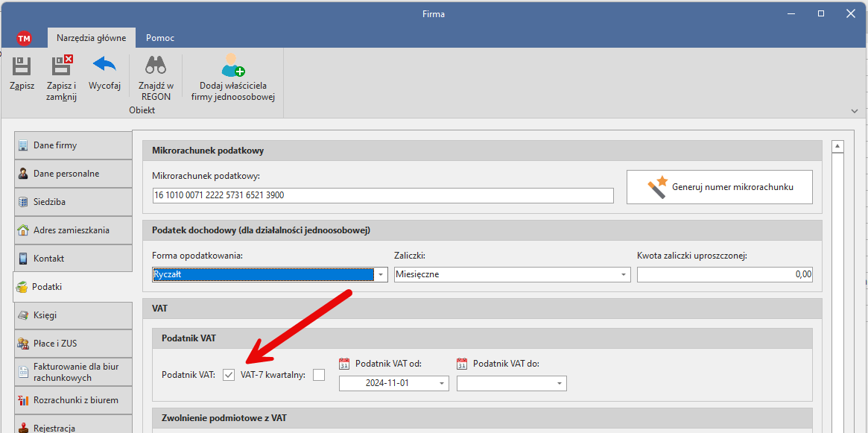Uncheck the Podatnik VAT checkbox
Screen dimensions: 868x433
pyautogui.click(x=229, y=375)
